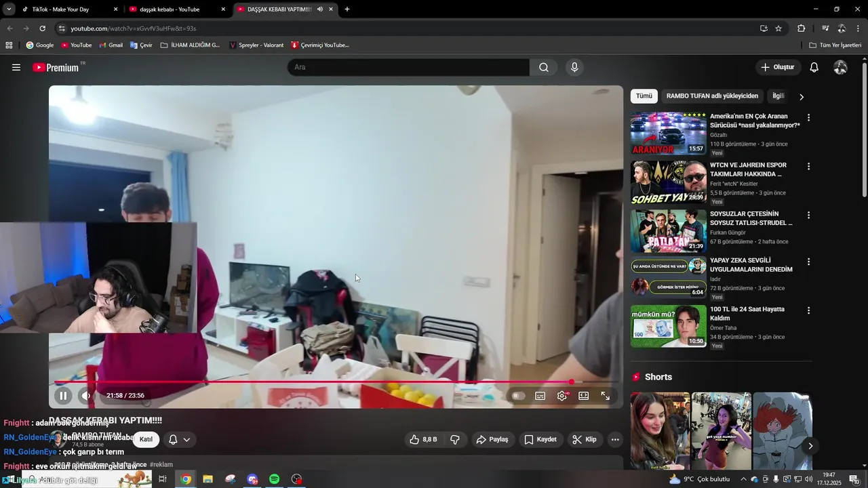Screen dimensions: 868x488
Task: Bookmark this page with the star icon
Action: coord(778,28)
